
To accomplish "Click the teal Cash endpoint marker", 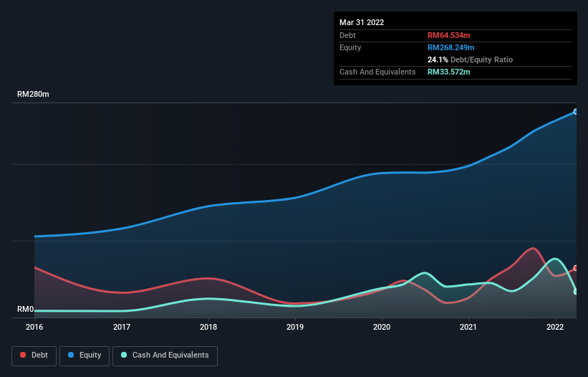I will point(576,292).
